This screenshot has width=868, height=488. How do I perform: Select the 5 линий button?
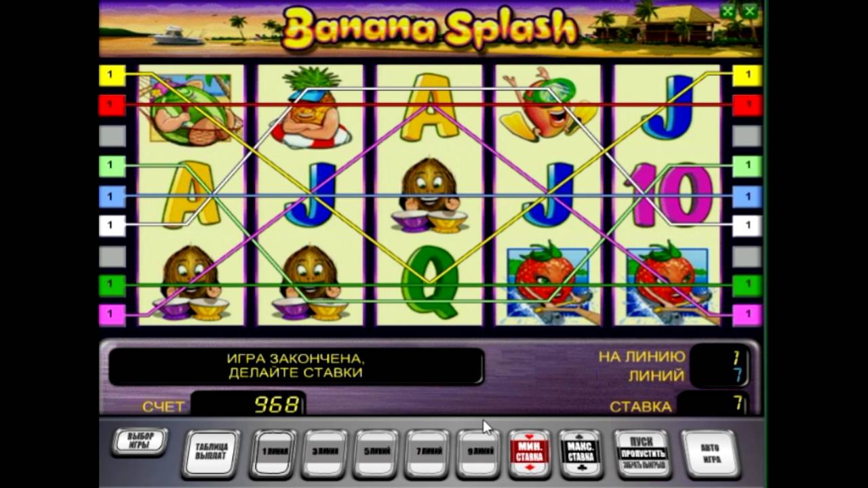tap(376, 453)
